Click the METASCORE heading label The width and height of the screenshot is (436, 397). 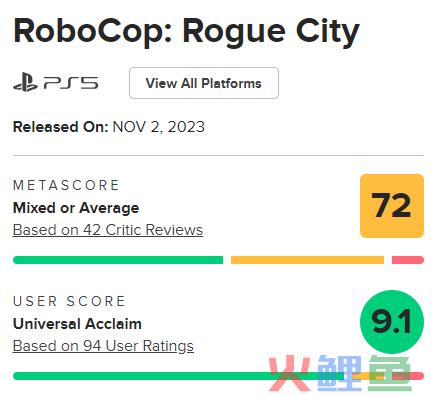66,185
